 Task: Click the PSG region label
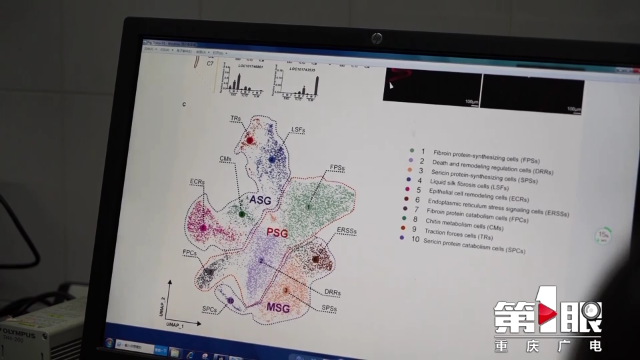277,233
